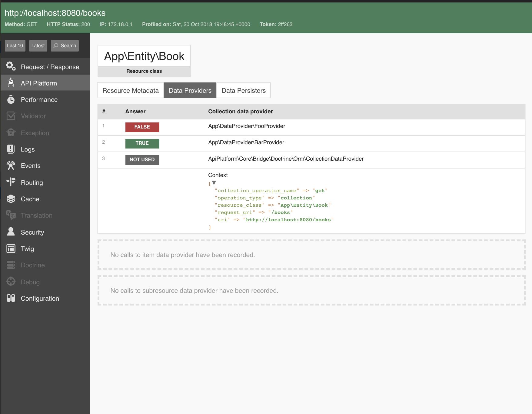Click the Logs icon in sidebar
The height and width of the screenshot is (414, 532).
(x=11, y=149)
